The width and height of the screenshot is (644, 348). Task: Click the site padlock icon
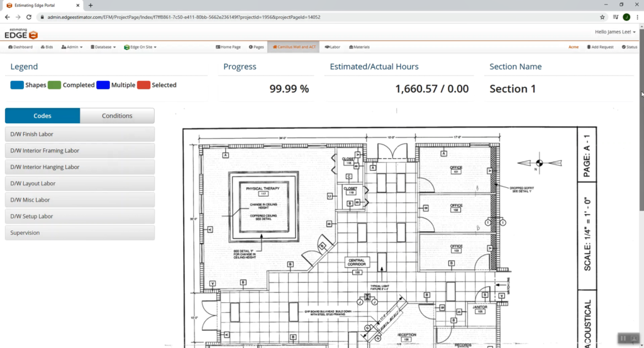[42, 17]
